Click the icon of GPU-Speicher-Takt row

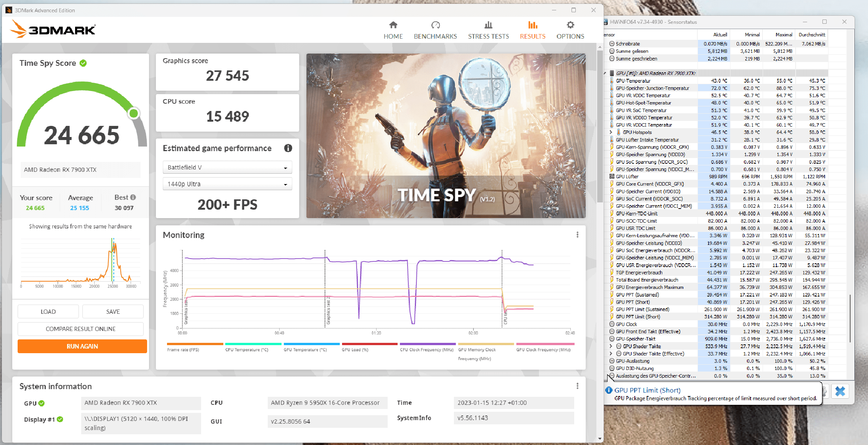(x=612, y=339)
